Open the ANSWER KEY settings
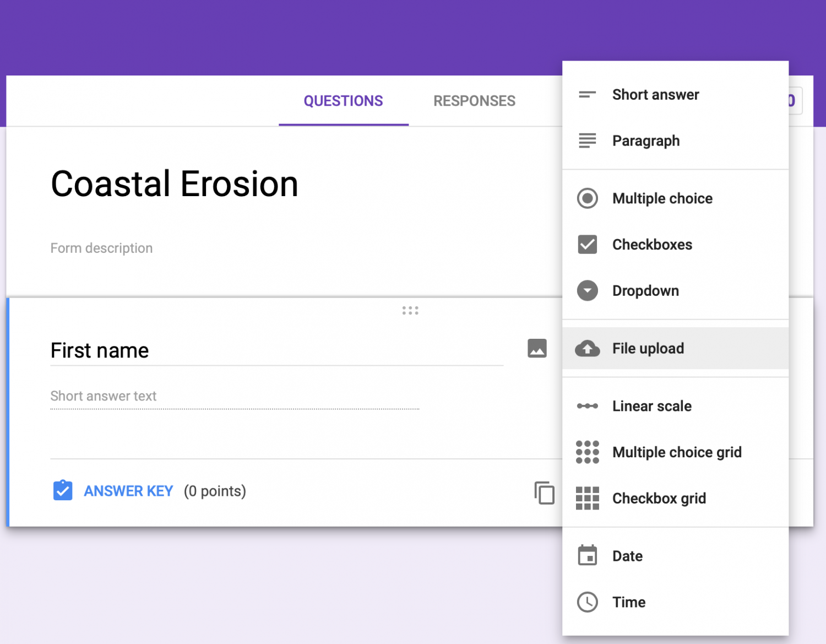 click(128, 490)
